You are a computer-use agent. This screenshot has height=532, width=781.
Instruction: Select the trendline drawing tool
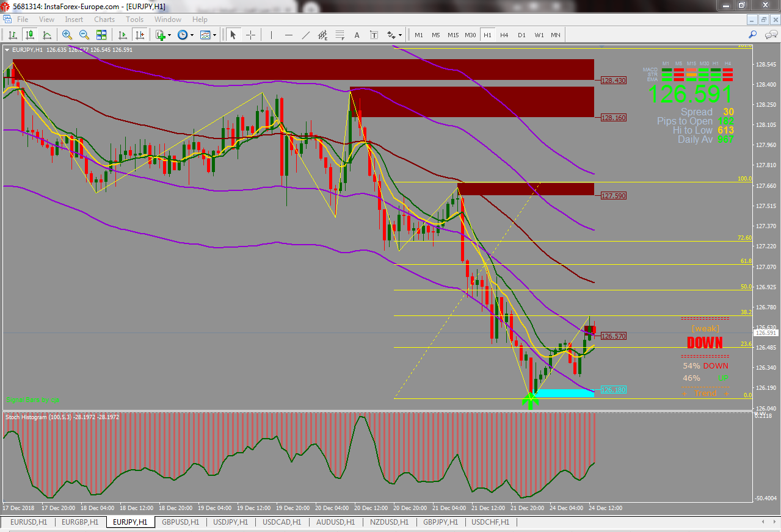coord(306,35)
